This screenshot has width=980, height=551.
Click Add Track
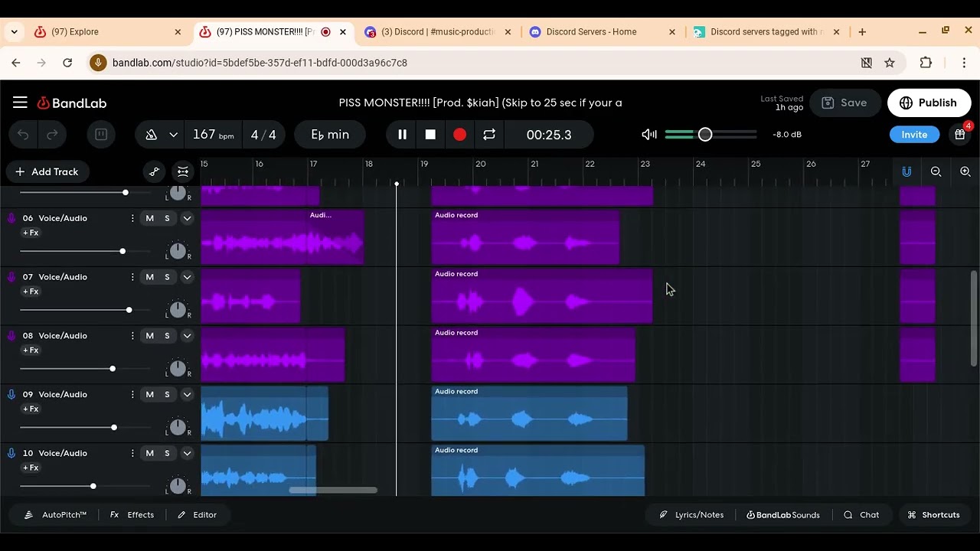point(47,171)
